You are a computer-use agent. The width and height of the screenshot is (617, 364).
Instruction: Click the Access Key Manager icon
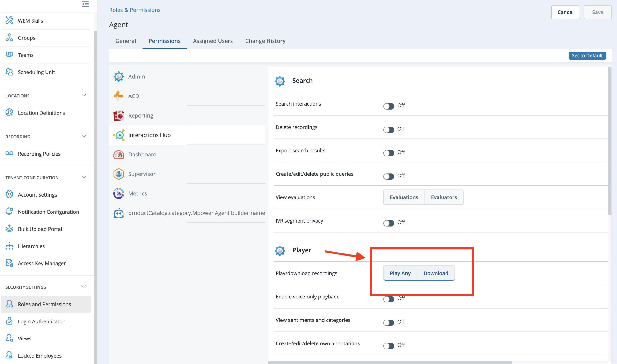point(9,263)
